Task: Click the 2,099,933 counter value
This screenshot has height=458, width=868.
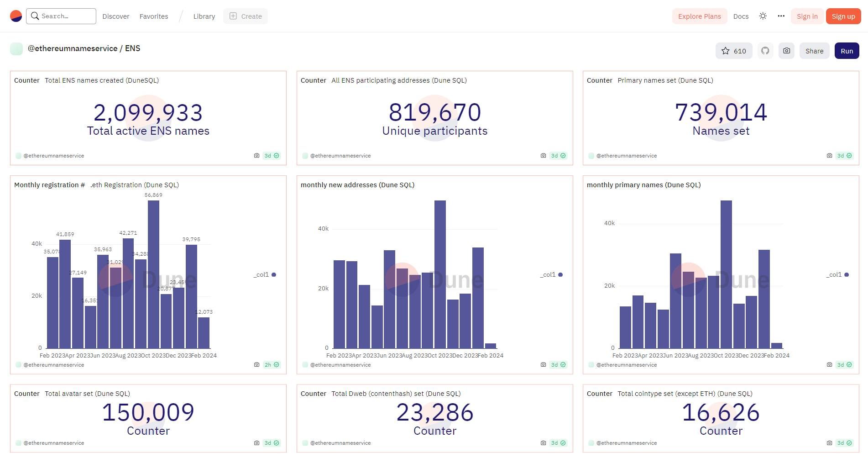Action: tap(148, 113)
